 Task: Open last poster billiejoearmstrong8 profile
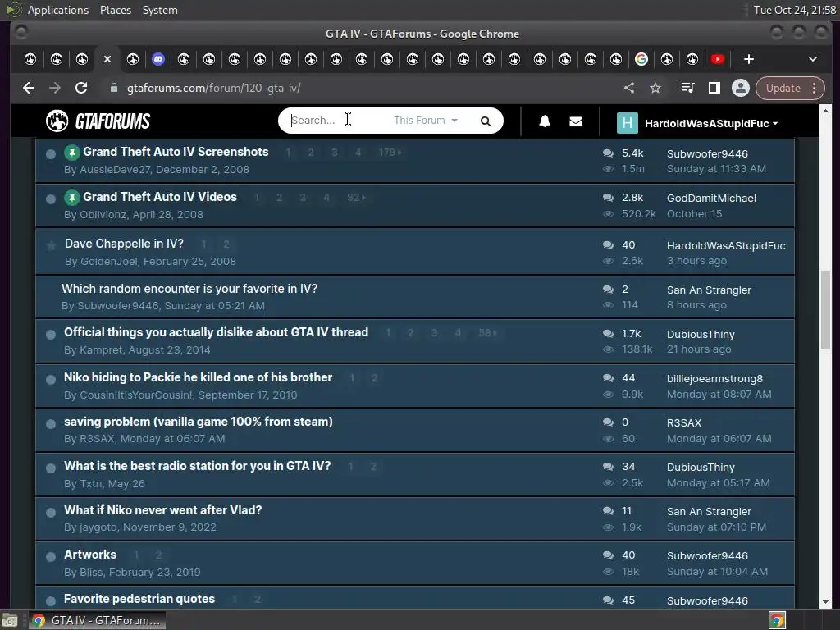click(714, 379)
